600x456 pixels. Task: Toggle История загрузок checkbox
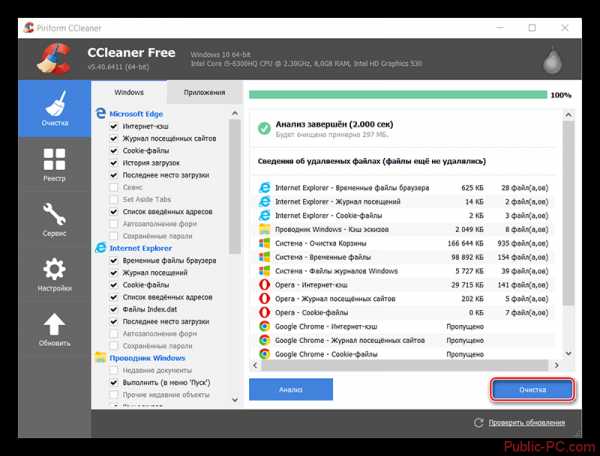point(114,163)
